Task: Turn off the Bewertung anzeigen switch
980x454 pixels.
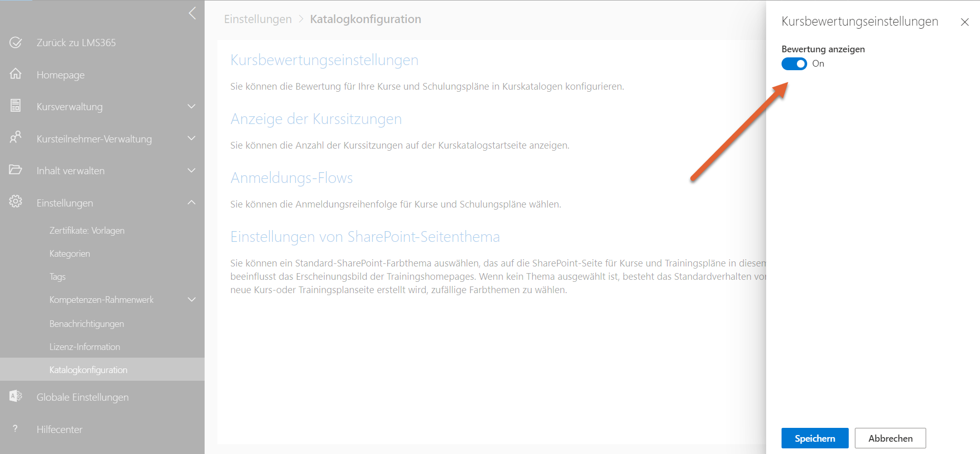Action: (x=794, y=64)
